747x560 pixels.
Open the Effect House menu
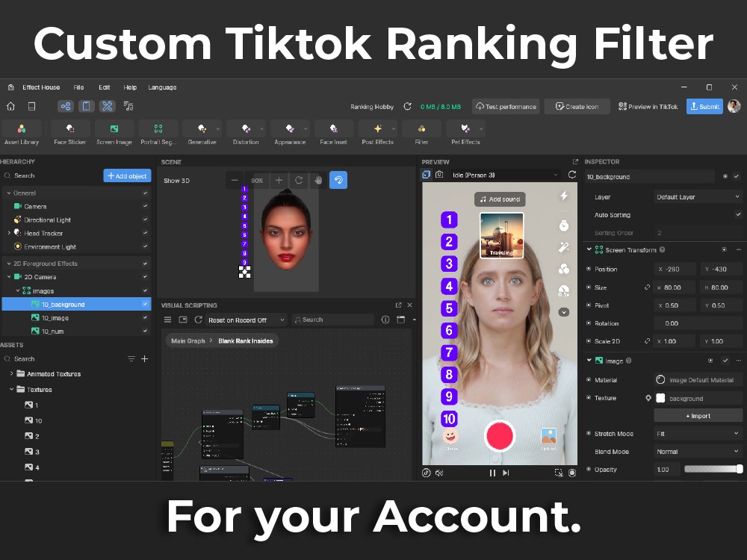tap(41, 87)
